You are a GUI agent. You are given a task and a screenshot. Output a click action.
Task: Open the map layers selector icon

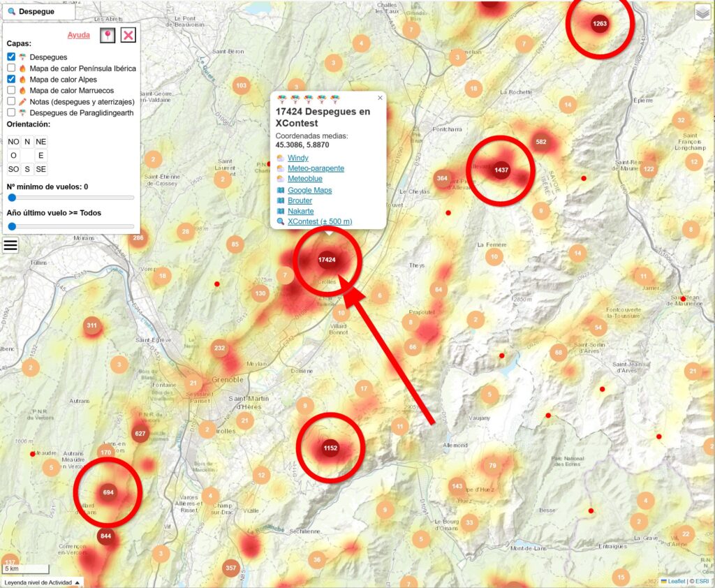[x=702, y=12]
